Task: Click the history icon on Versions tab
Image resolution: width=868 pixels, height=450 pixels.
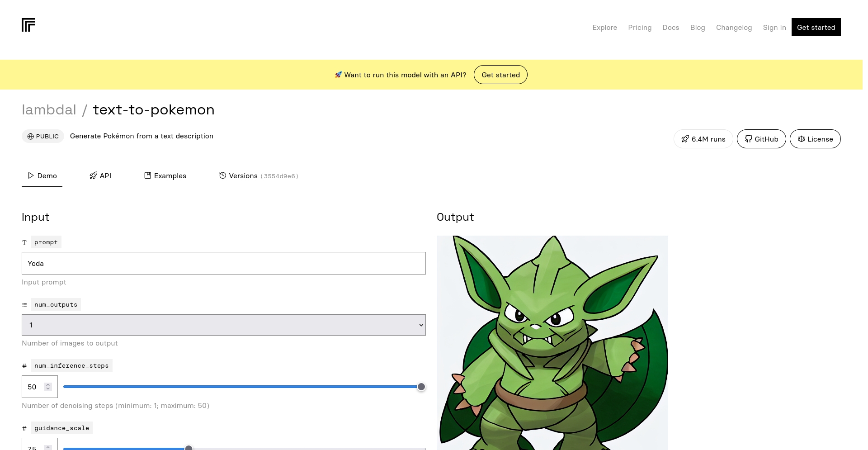Action: click(222, 175)
